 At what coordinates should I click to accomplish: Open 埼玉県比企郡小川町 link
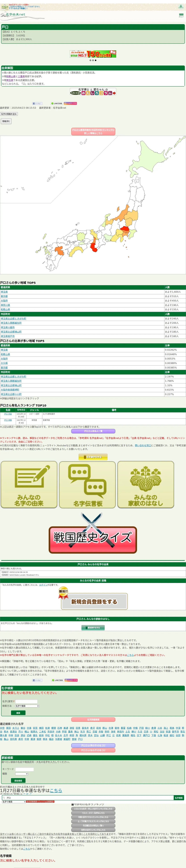tap(11, 394)
